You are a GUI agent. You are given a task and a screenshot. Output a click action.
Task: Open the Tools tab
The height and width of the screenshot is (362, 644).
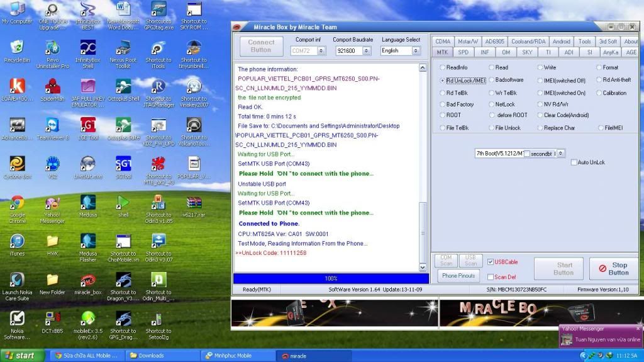coord(584,42)
